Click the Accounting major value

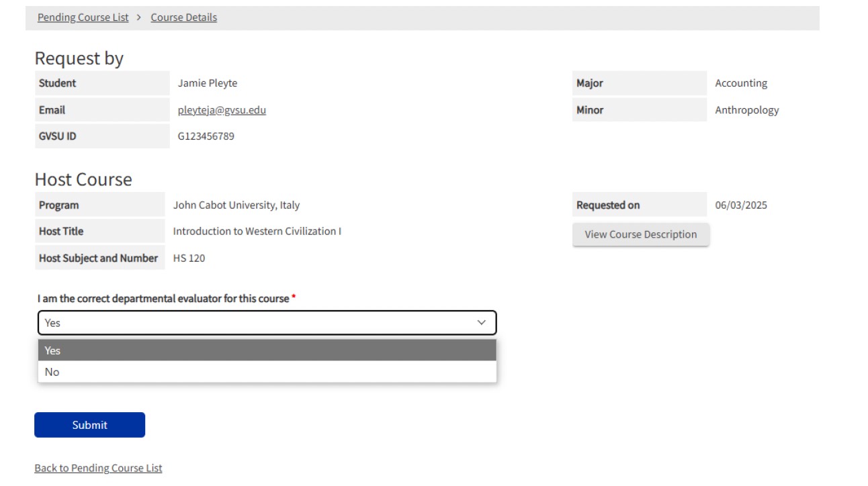(740, 83)
